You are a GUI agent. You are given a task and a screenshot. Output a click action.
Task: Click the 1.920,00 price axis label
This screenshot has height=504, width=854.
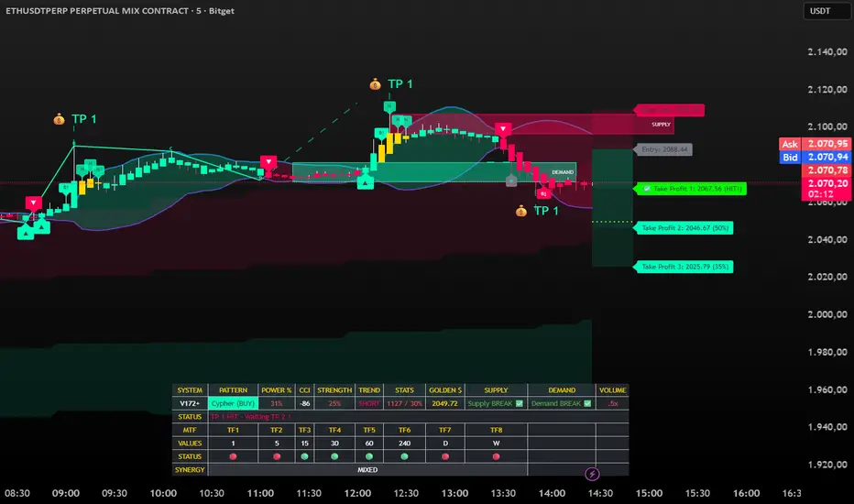coord(827,465)
